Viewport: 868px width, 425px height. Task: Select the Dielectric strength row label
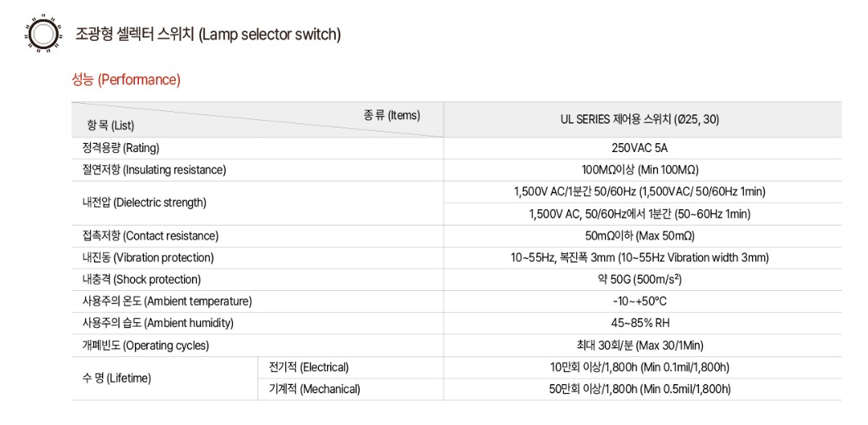point(144,203)
